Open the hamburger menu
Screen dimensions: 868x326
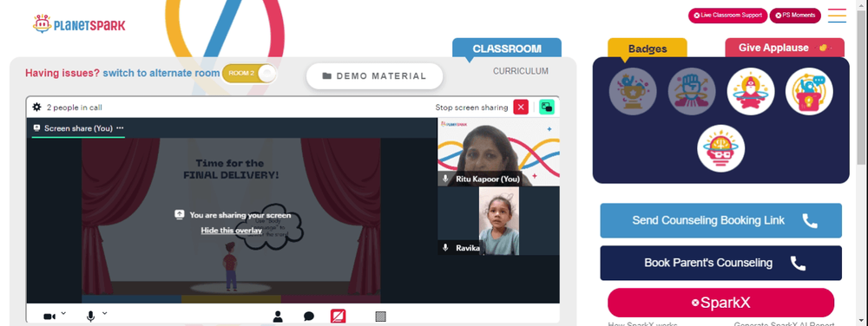pyautogui.click(x=837, y=16)
